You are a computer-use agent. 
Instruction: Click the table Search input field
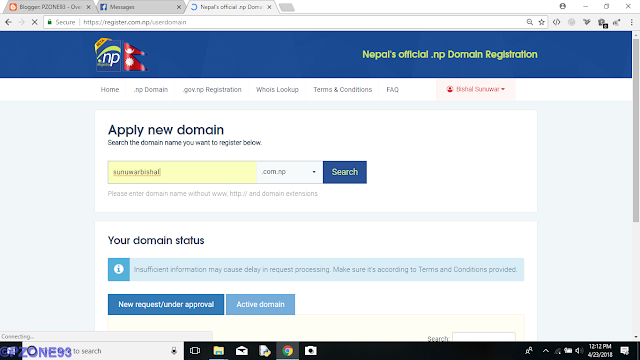coord(484,337)
